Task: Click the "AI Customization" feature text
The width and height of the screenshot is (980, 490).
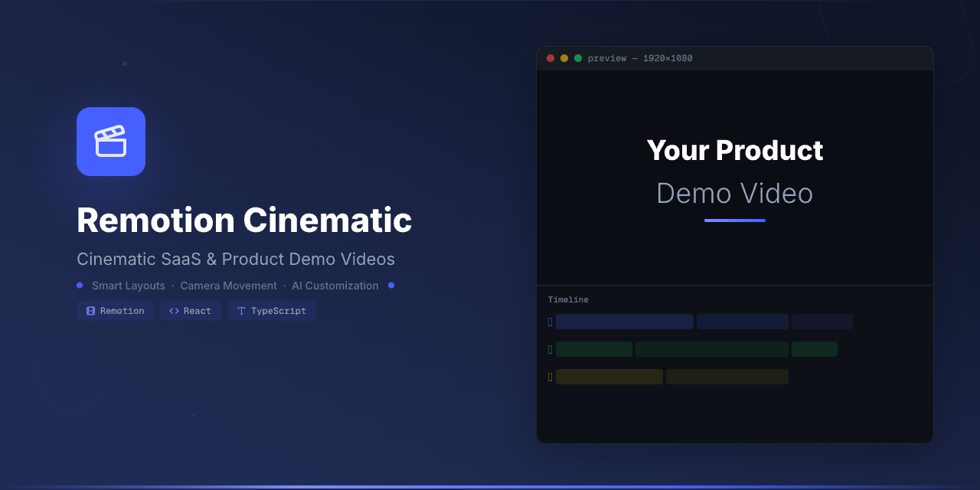Action: [335, 286]
